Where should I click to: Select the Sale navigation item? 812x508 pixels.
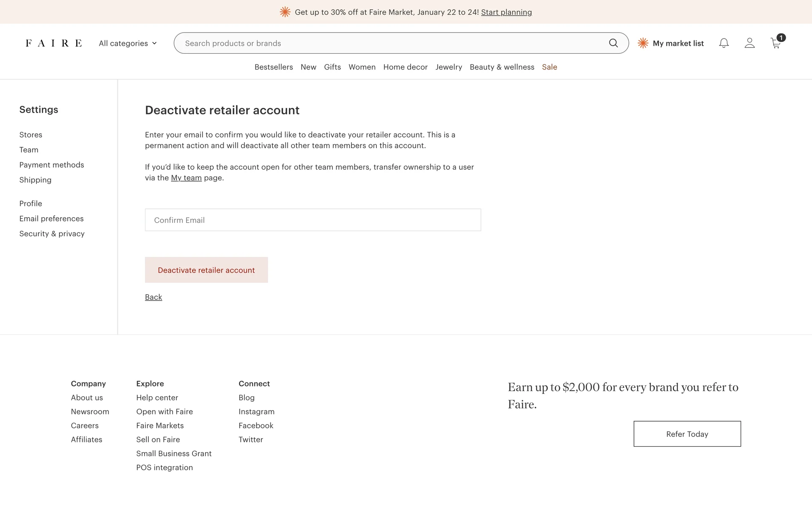click(x=549, y=67)
